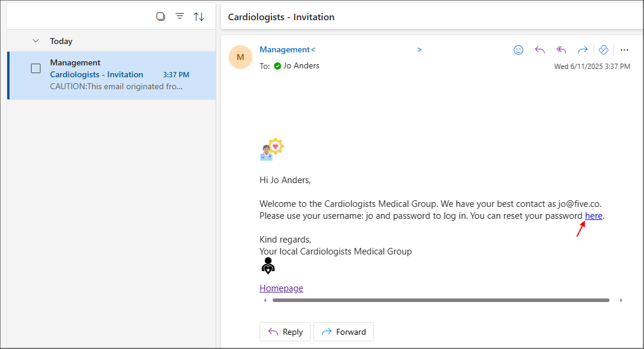
Task: Open the More actions ellipsis menu
Action: tap(624, 50)
